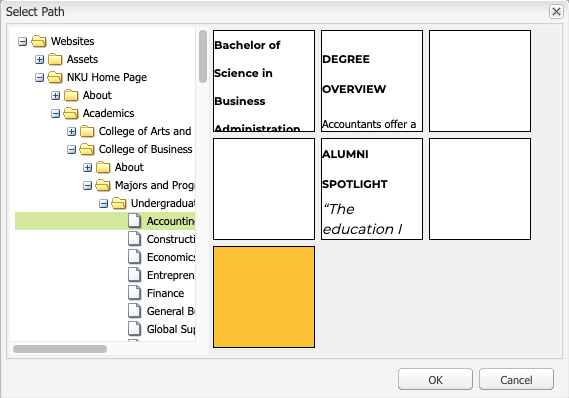Collapse the Undergraduate folder node

103,204
